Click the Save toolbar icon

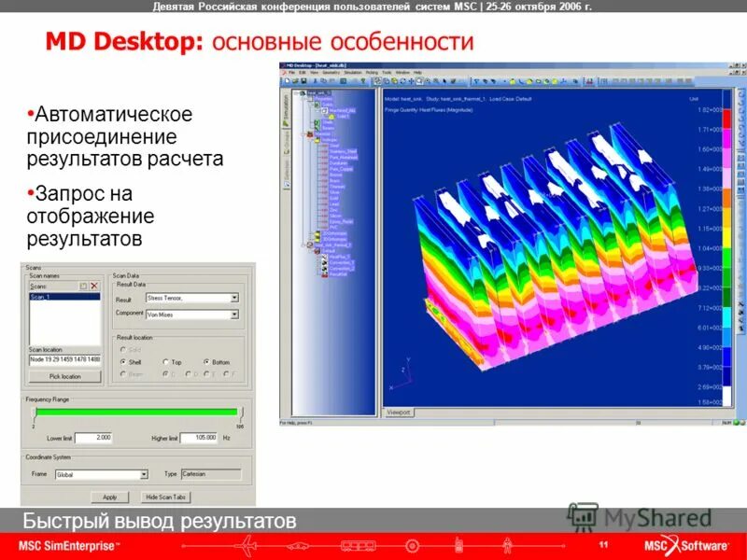click(x=303, y=81)
